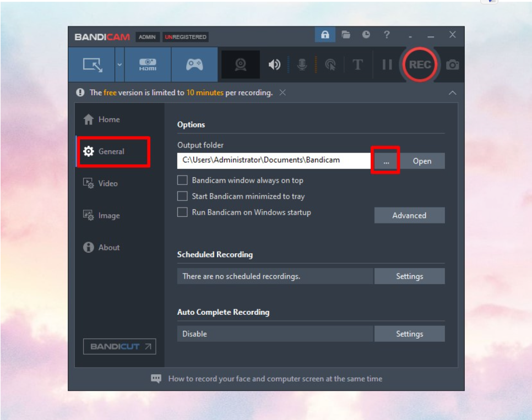
Task: Open Auto Complete Recording Settings
Action: pyautogui.click(x=409, y=334)
